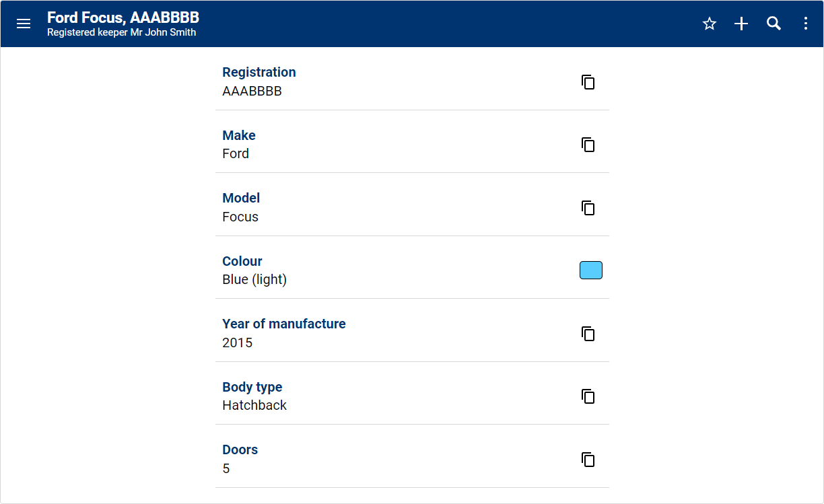Open the three-dot overflow menu
The width and height of the screenshot is (824, 504).
tap(806, 24)
